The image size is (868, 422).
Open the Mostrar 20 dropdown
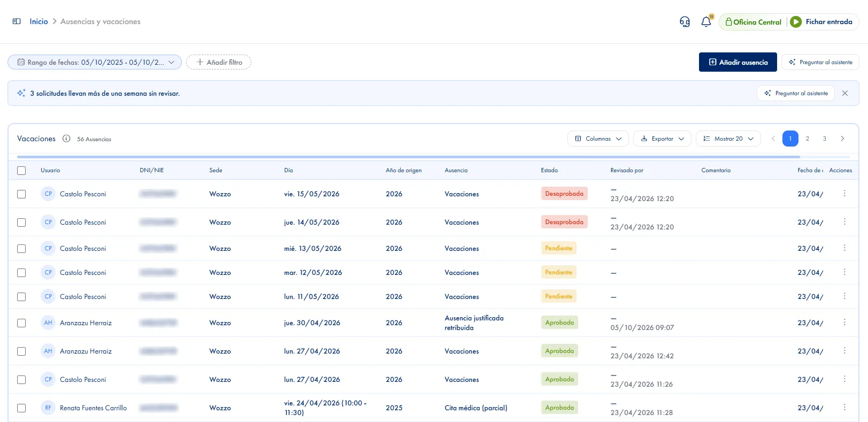point(728,139)
